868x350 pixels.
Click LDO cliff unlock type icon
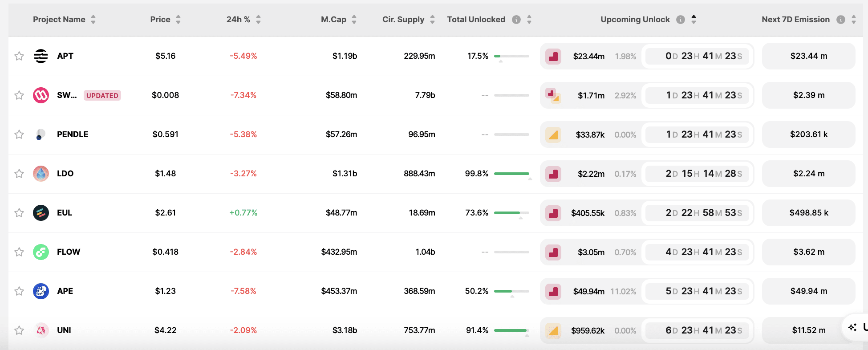553,174
